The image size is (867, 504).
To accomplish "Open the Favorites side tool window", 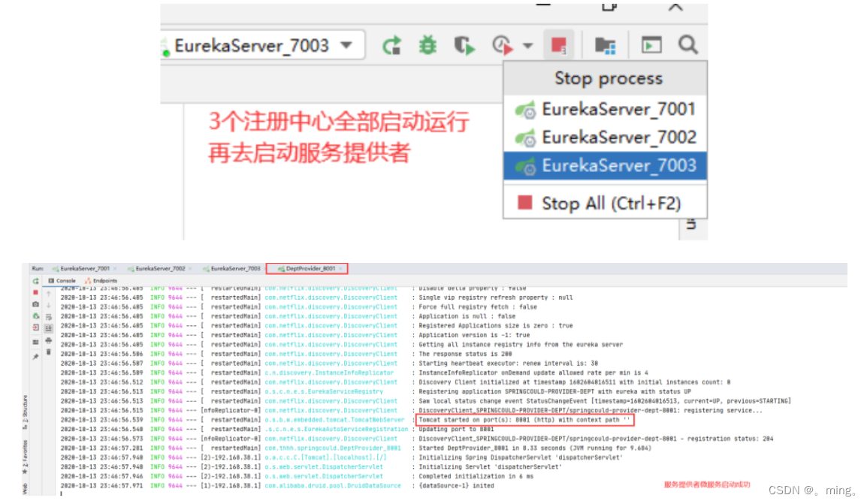I will tap(25, 458).
